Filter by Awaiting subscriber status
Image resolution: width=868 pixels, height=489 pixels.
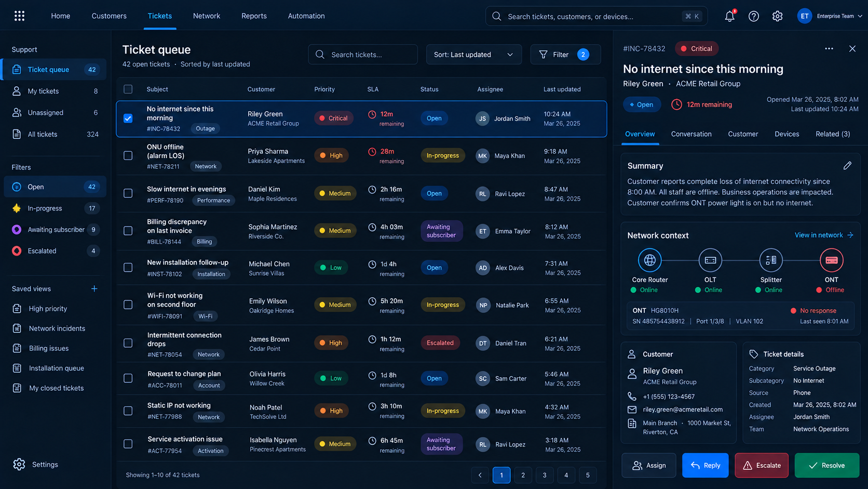coord(55,230)
